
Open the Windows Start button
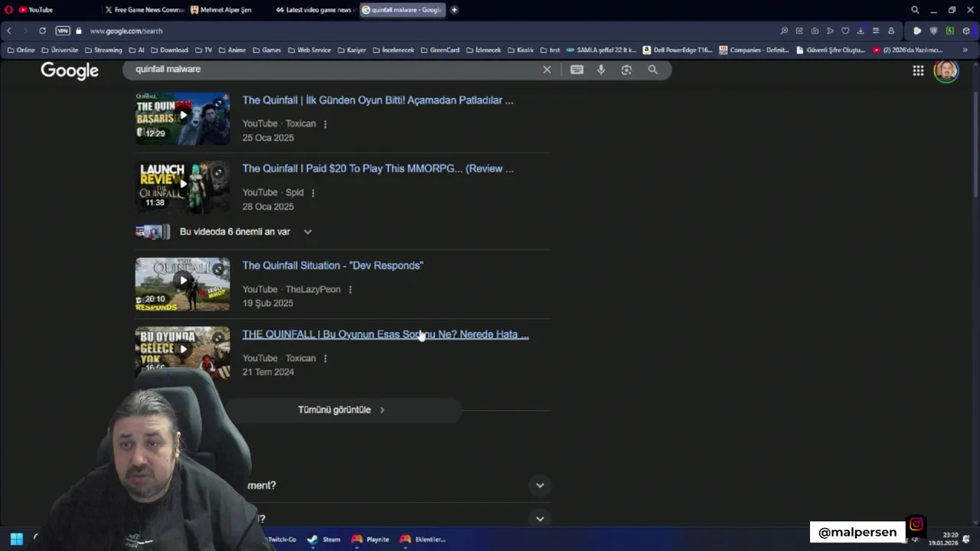[x=16, y=539]
